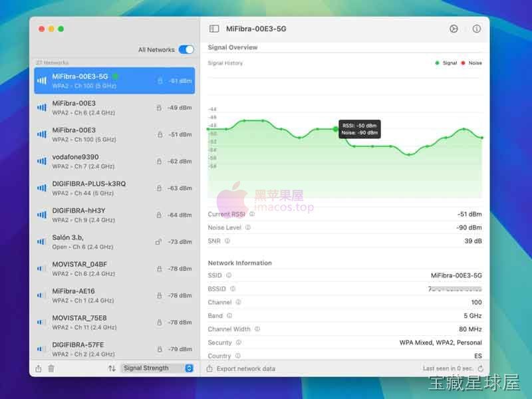Select the DIGIFIBRA-57FE network

114,348
